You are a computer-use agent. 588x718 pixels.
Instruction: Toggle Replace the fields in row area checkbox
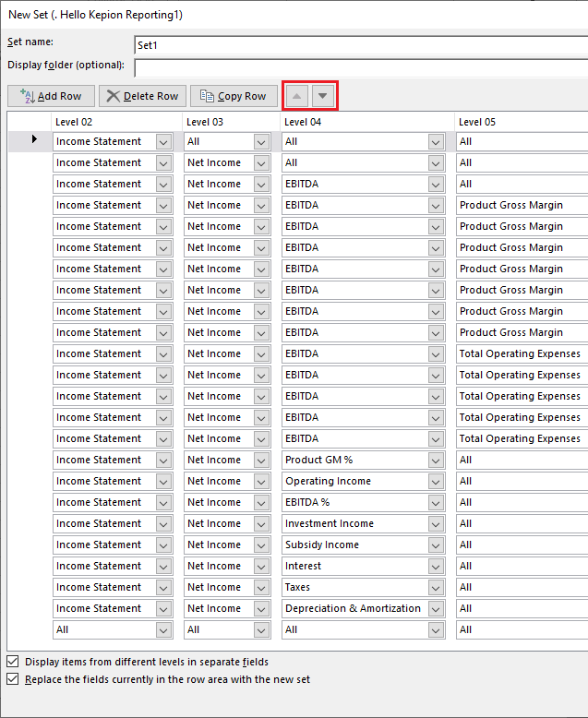(x=13, y=678)
